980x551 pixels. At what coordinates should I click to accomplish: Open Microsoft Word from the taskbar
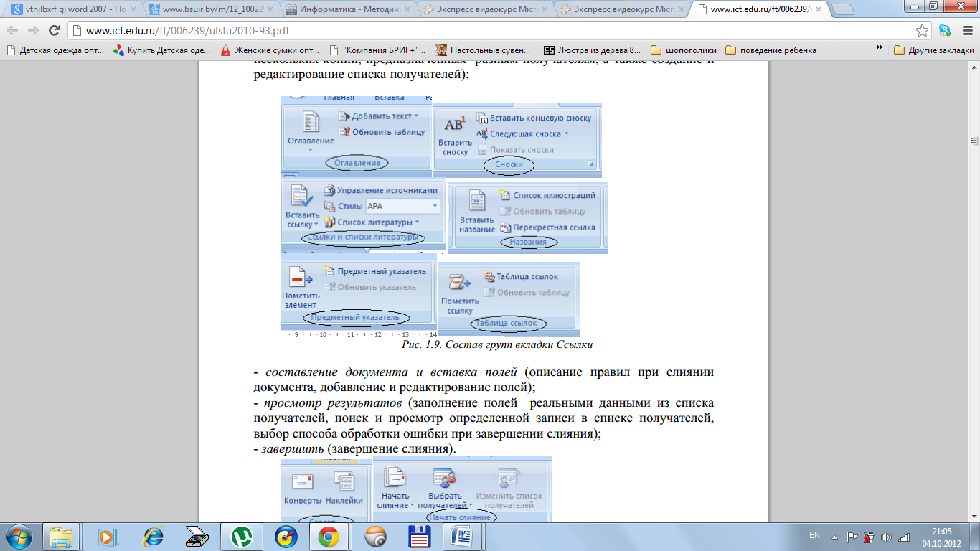[x=461, y=536]
